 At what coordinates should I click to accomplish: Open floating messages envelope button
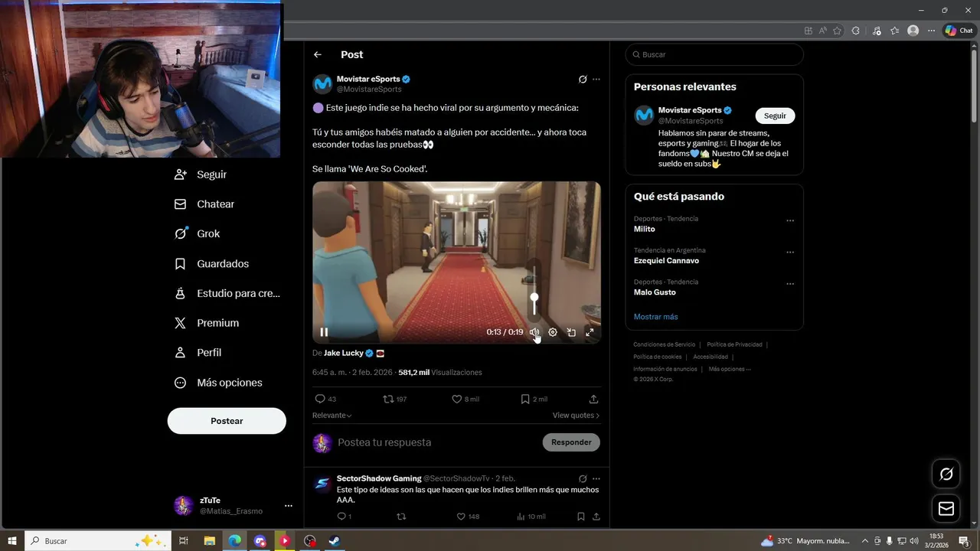(946, 509)
